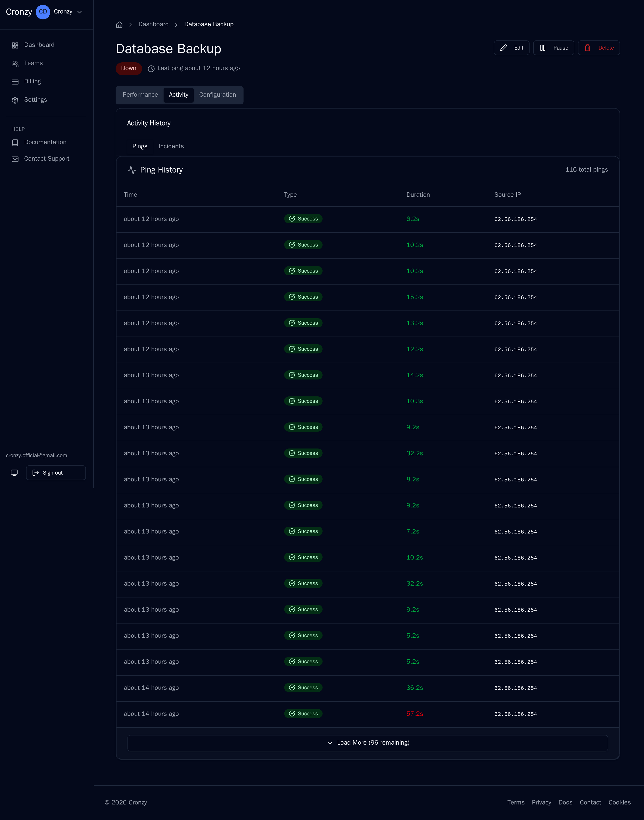Click the home icon in the breadcrumb

pyautogui.click(x=119, y=24)
